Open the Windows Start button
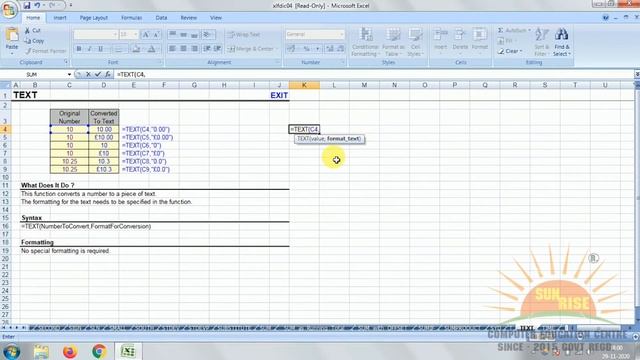Viewport: 640px width, 360px height. pos(11,351)
